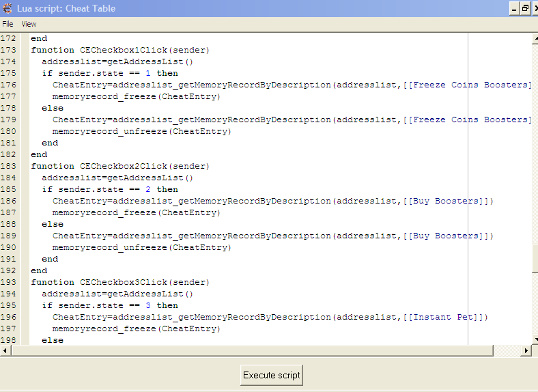The image size is (538, 392).
Task: Close the Lua script window
Action: tap(535, 8)
